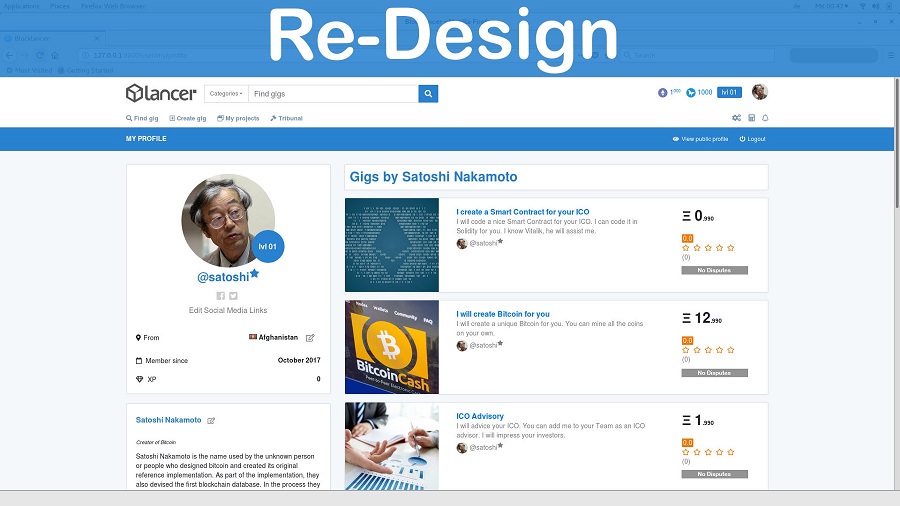The height and width of the screenshot is (506, 900).
Task: Open the 'ICO Advisory' gig title
Action: 480,416
